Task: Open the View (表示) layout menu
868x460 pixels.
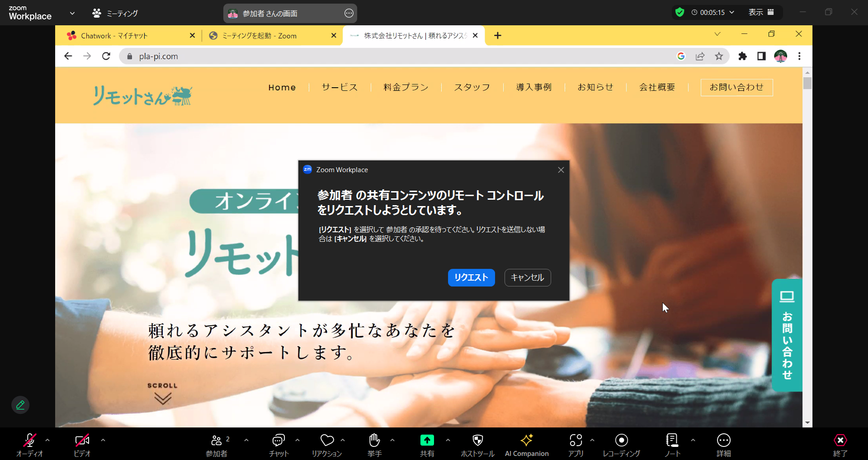Action: (761, 12)
